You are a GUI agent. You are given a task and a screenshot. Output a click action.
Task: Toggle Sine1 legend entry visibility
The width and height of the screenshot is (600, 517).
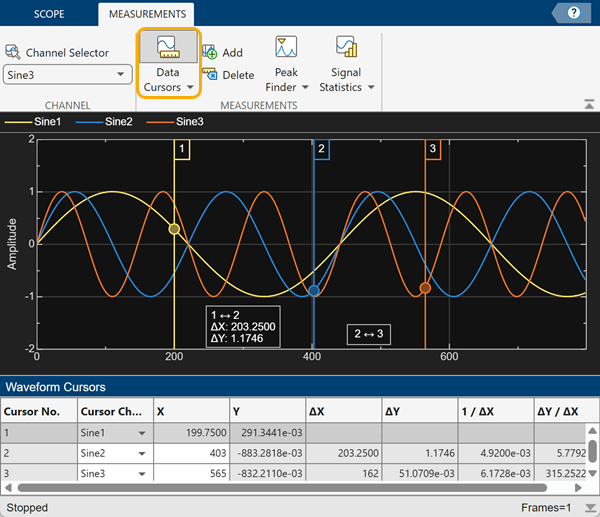tap(33, 122)
